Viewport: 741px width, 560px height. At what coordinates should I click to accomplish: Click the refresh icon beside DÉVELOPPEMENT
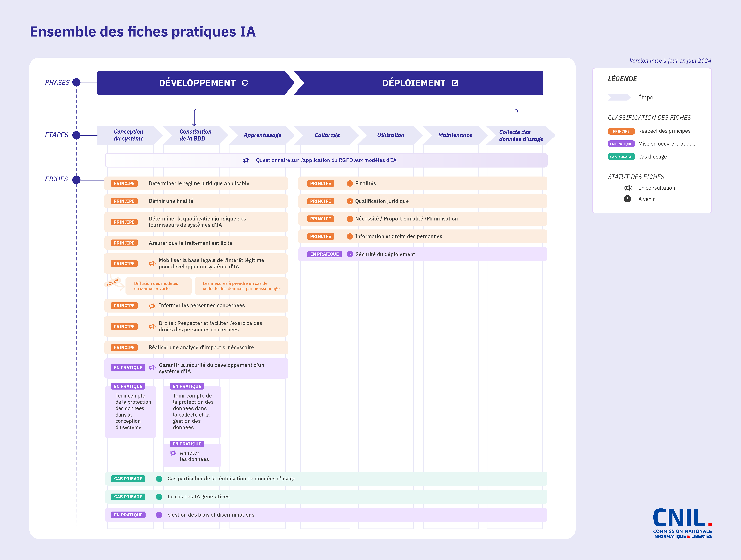click(x=245, y=83)
